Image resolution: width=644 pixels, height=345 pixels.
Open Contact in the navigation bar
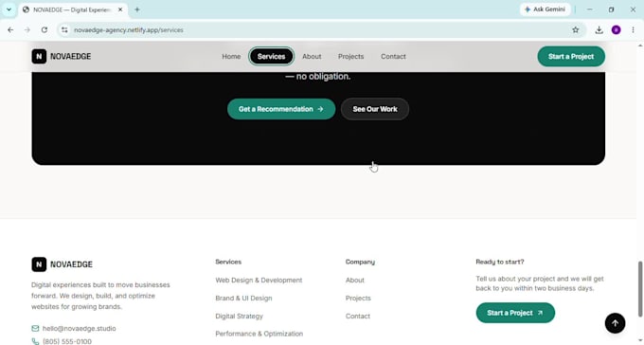(x=393, y=56)
